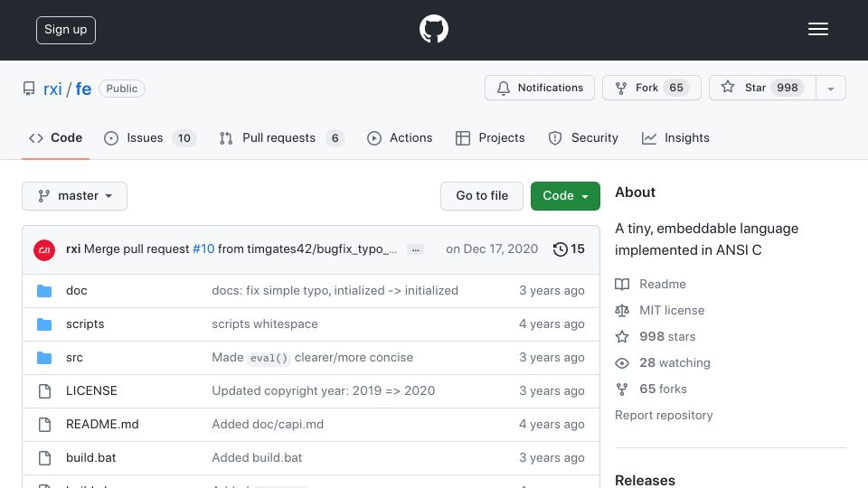Image resolution: width=868 pixels, height=488 pixels.
Task: Click the README.md file icon
Action: 45,425
